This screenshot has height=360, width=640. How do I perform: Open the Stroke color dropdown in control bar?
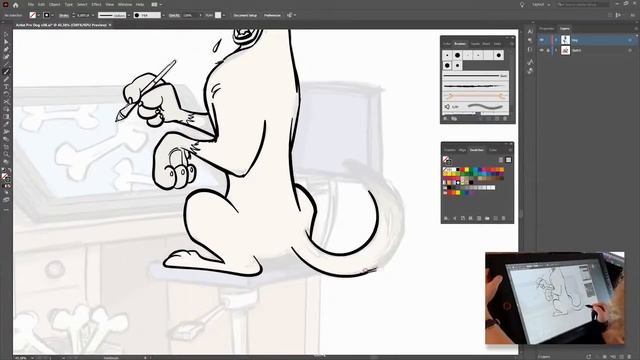[x=53, y=15]
